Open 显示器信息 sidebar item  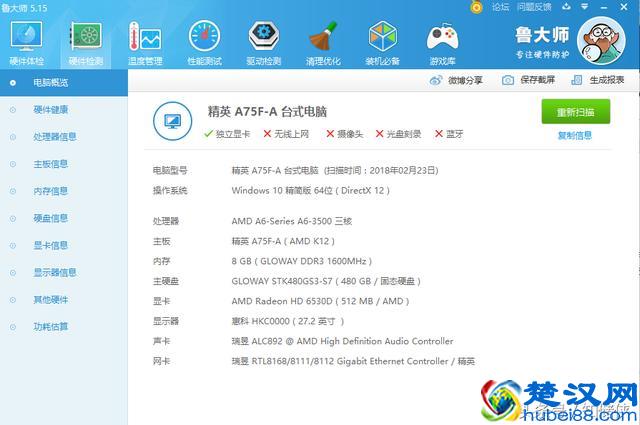coord(55,273)
